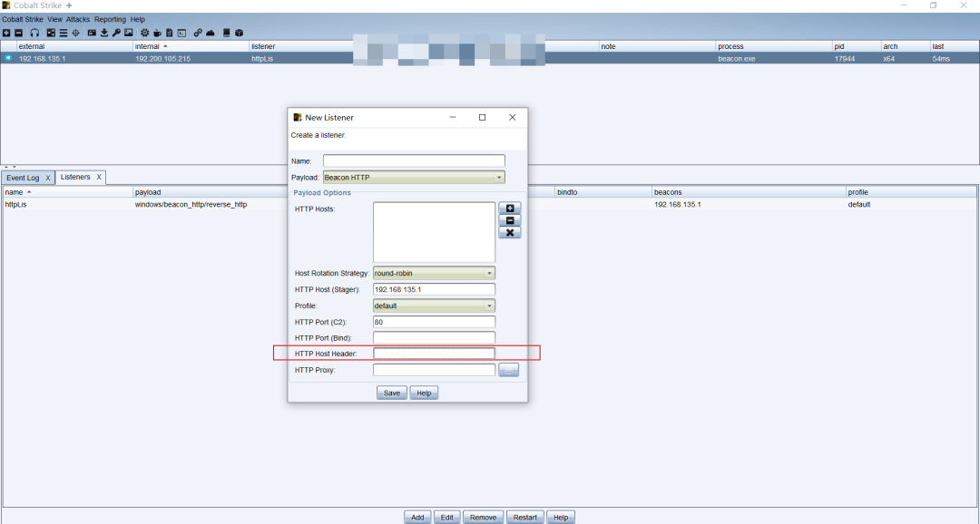The image size is (980, 524).
Task: Click the Connect to team server plus icon
Action: [6, 34]
